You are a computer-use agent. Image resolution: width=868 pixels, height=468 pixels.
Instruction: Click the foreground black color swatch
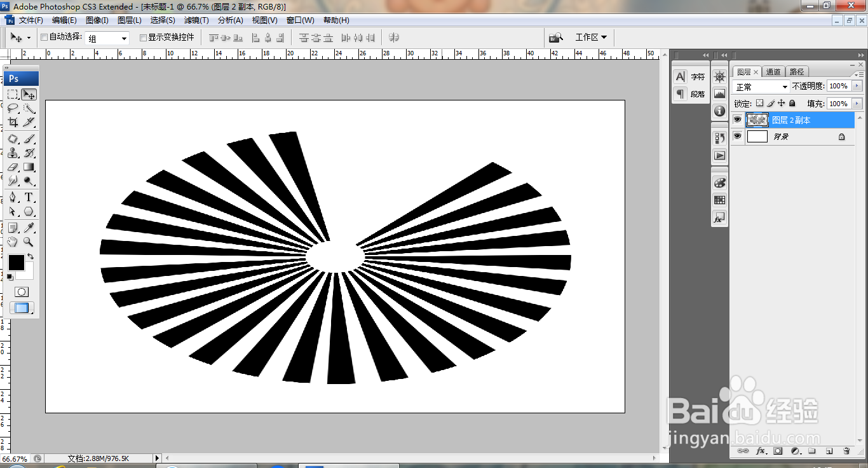pyautogui.click(x=16, y=262)
